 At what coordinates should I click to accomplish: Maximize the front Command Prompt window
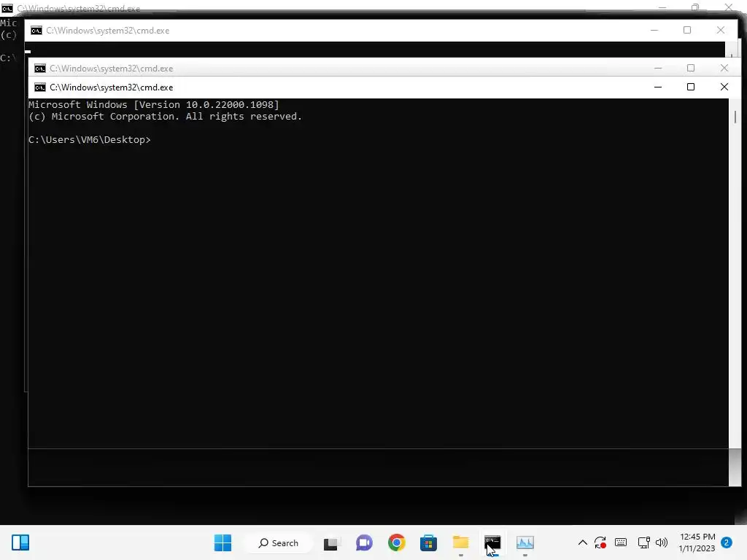tap(691, 87)
